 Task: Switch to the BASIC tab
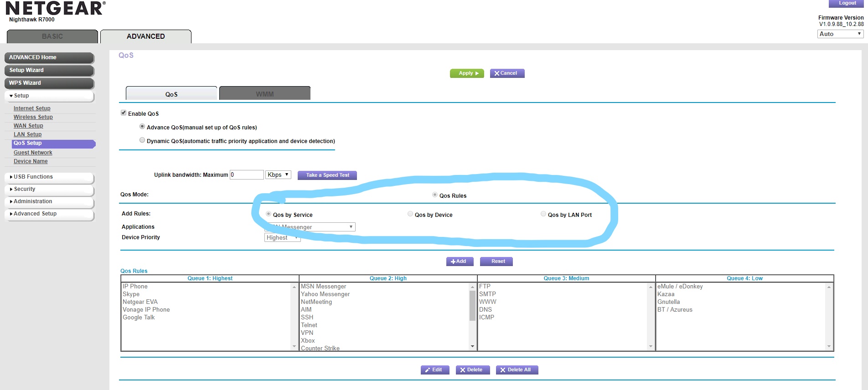click(52, 36)
